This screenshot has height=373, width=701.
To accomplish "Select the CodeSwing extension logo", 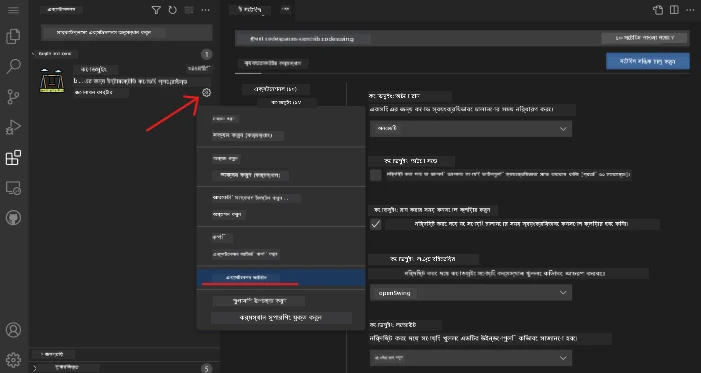I will click(x=52, y=81).
